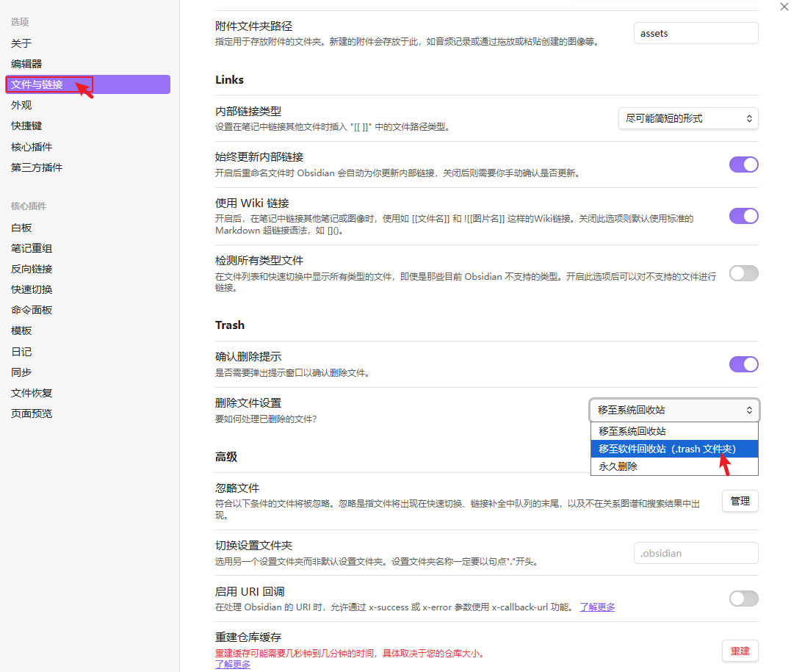Turn off 确认删除提示 switch
Viewport: 791px width, 672px height.
(x=743, y=364)
